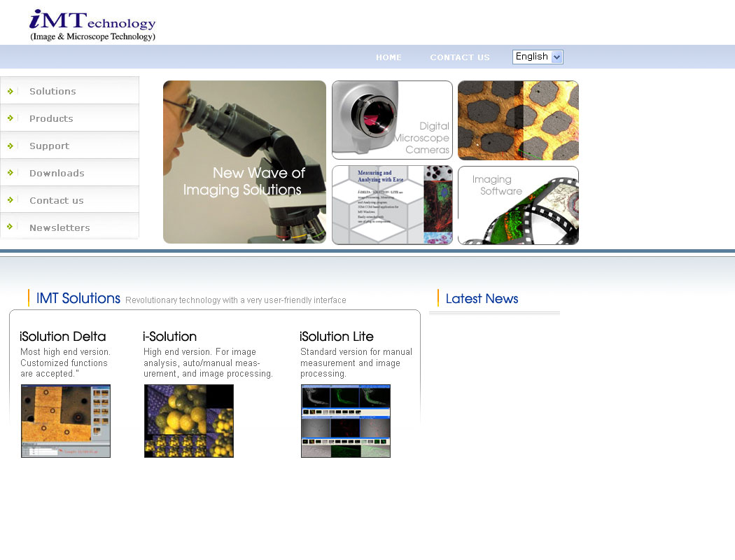The image size is (735, 560).
Task: Click the green arrow beside Products
Action: pyautogui.click(x=10, y=118)
